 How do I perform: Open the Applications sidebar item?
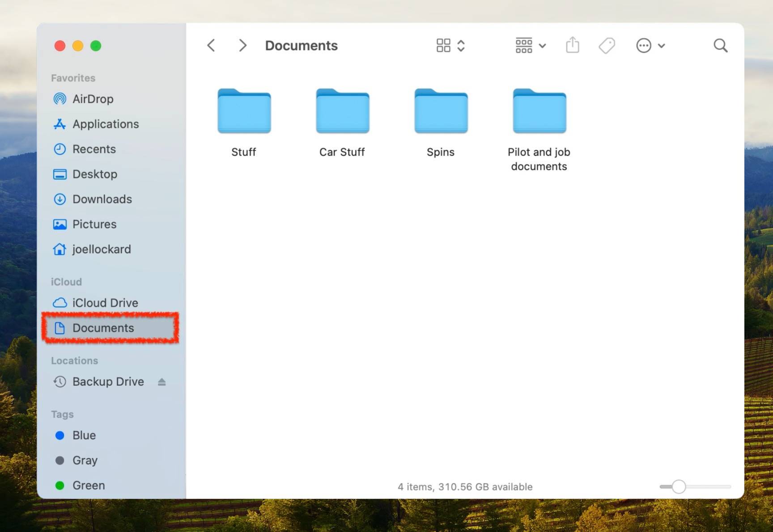coord(106,124)
